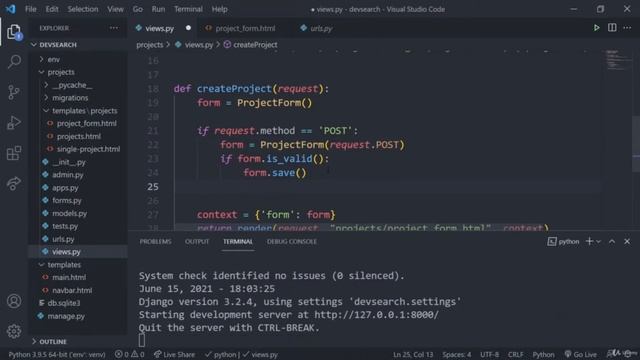Open the Run menu

[158, 9]
